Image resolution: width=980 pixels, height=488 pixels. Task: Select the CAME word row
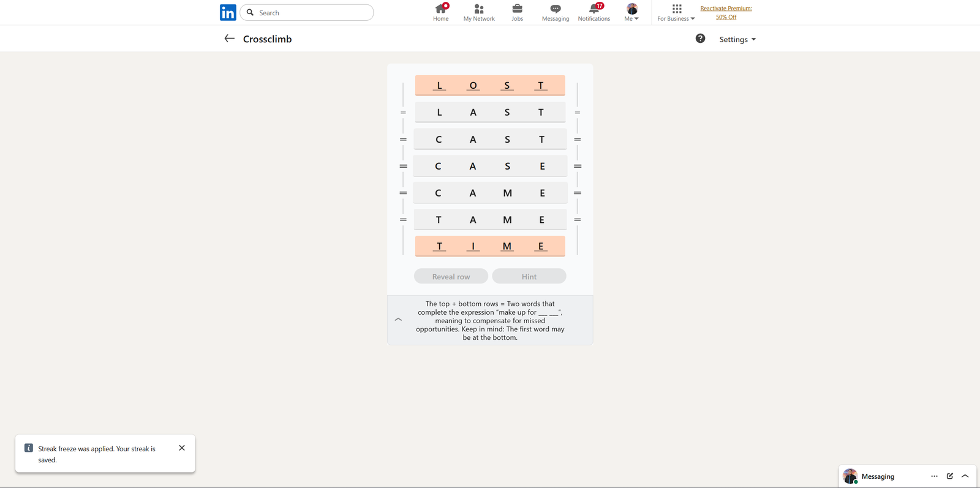coord(490,193)
